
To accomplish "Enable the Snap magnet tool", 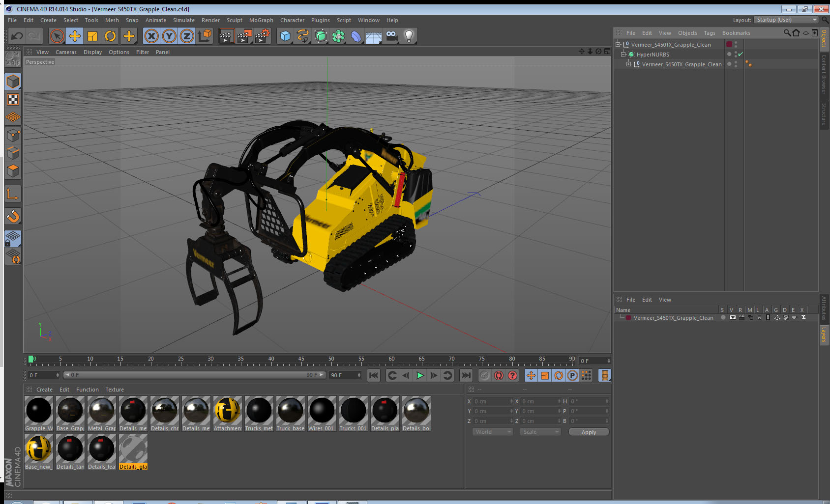I will pos(13,216).
